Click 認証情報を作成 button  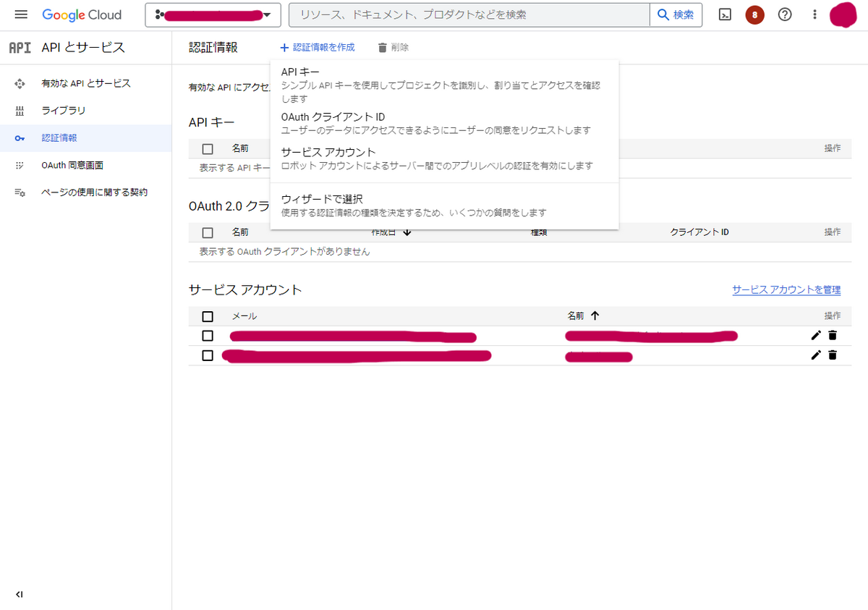[318, 47]
